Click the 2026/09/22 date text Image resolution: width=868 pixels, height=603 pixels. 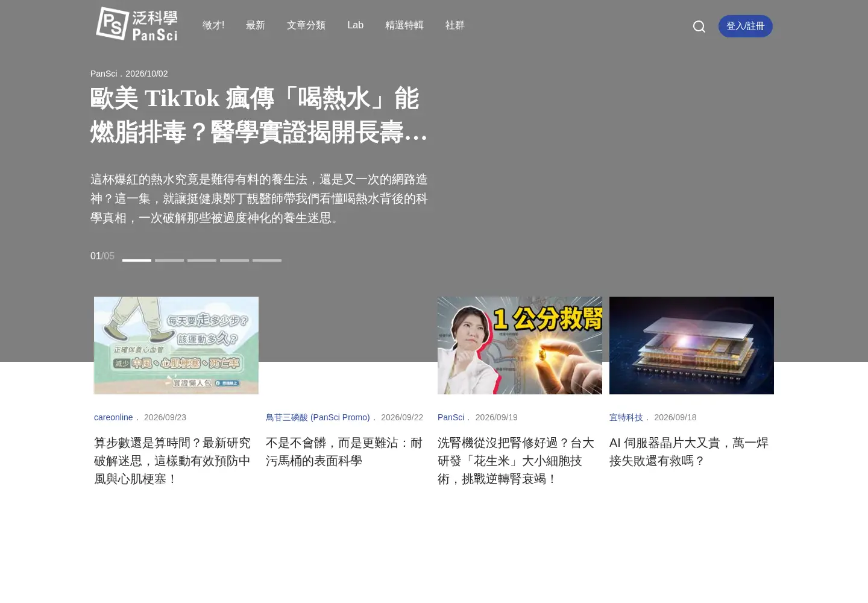click(402, 417)
